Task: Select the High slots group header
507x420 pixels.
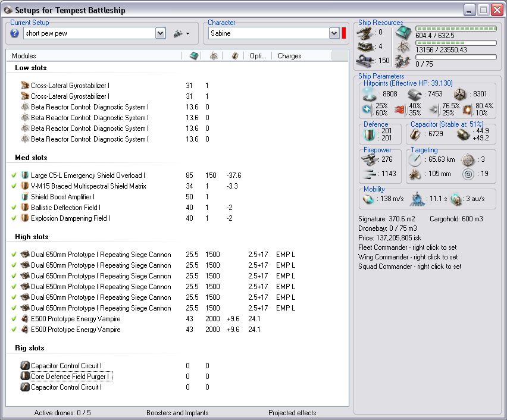Action: click(32, 237)
